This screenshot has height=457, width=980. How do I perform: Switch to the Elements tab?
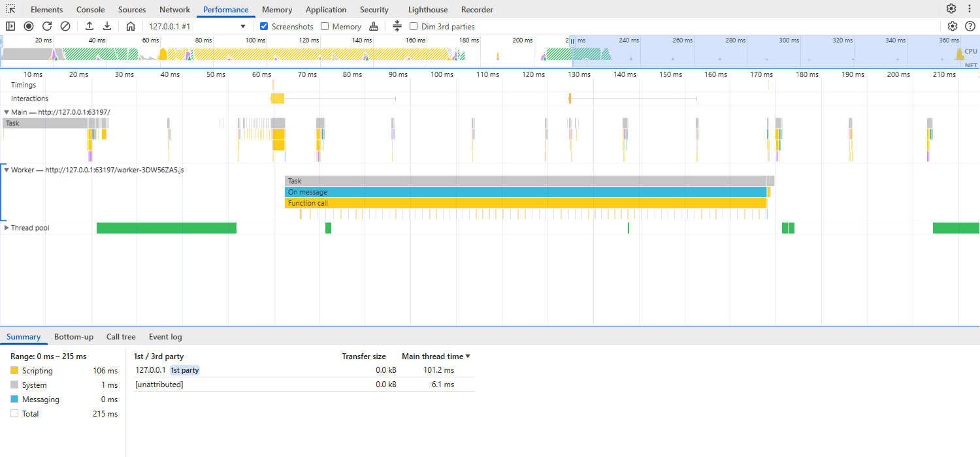coord(47,10)
